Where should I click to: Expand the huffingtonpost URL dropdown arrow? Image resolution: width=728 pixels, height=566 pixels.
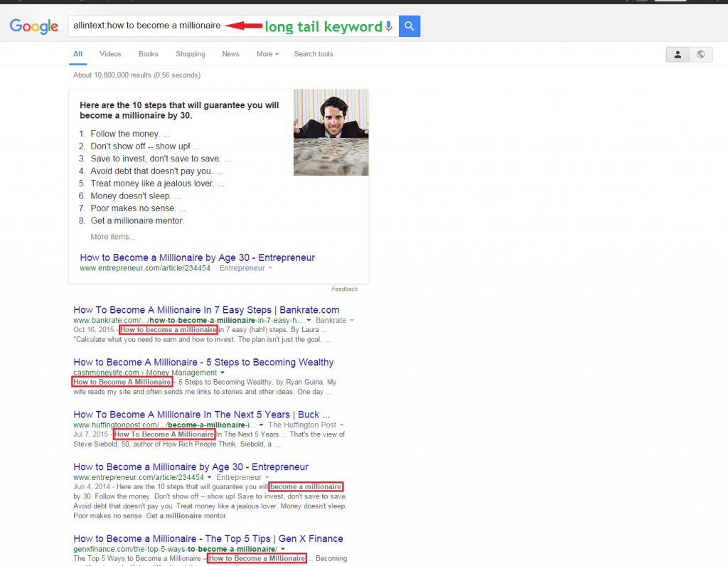[x=262, y=425]
